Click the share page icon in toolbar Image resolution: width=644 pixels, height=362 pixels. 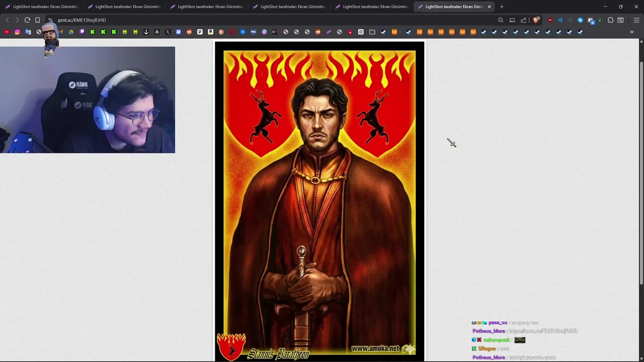pos(523,20)
